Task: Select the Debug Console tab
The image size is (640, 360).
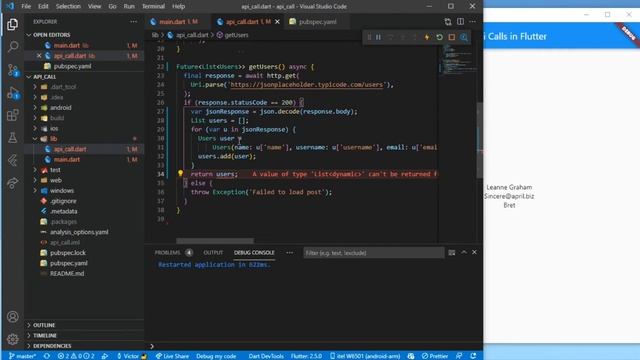Action: pos(254,253)
